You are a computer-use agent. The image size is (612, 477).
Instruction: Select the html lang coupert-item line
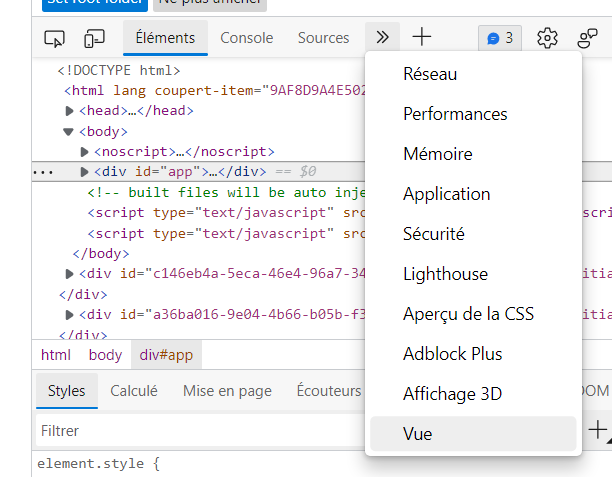click(x=215, y=91)
